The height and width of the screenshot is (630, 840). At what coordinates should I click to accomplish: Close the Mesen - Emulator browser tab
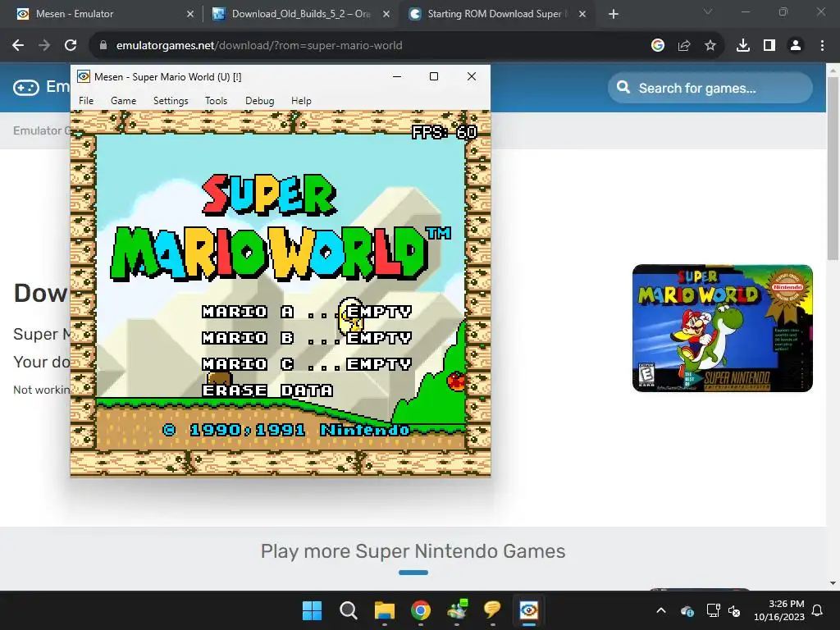tap(190, 14)
